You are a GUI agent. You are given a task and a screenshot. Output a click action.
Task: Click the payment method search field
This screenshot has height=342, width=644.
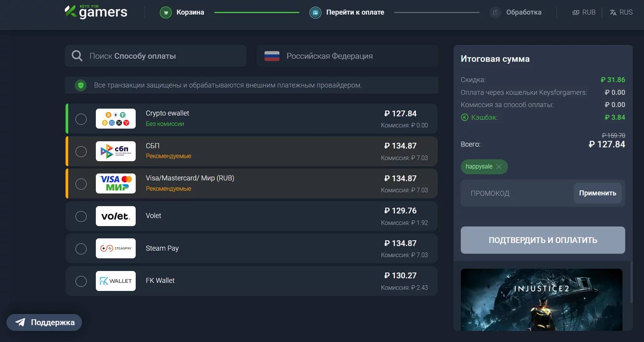point(156,56)
